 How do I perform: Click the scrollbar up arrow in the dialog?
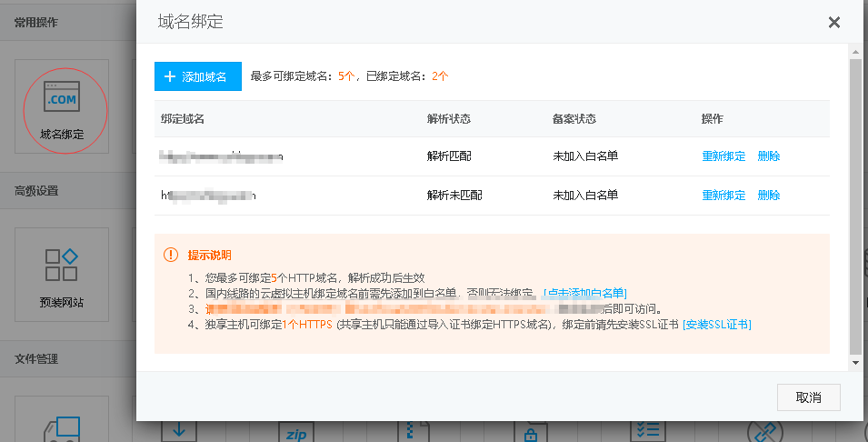855,52
